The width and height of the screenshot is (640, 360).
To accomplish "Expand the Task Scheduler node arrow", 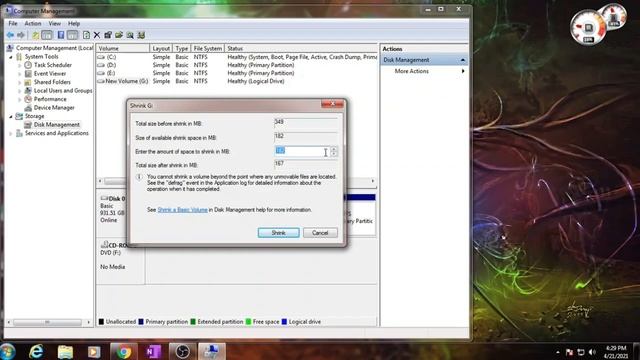I will tap(20, 65).
